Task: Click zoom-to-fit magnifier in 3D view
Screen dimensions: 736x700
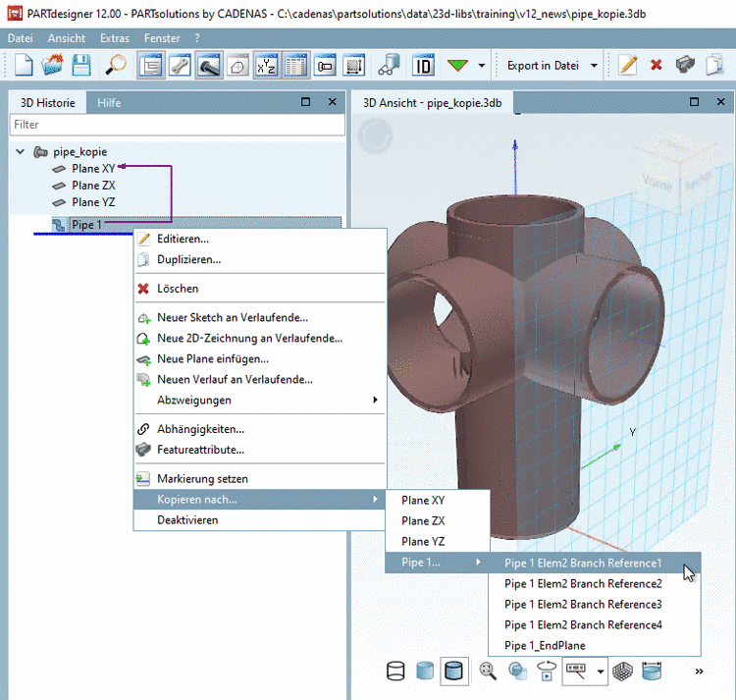Action: 488,671
